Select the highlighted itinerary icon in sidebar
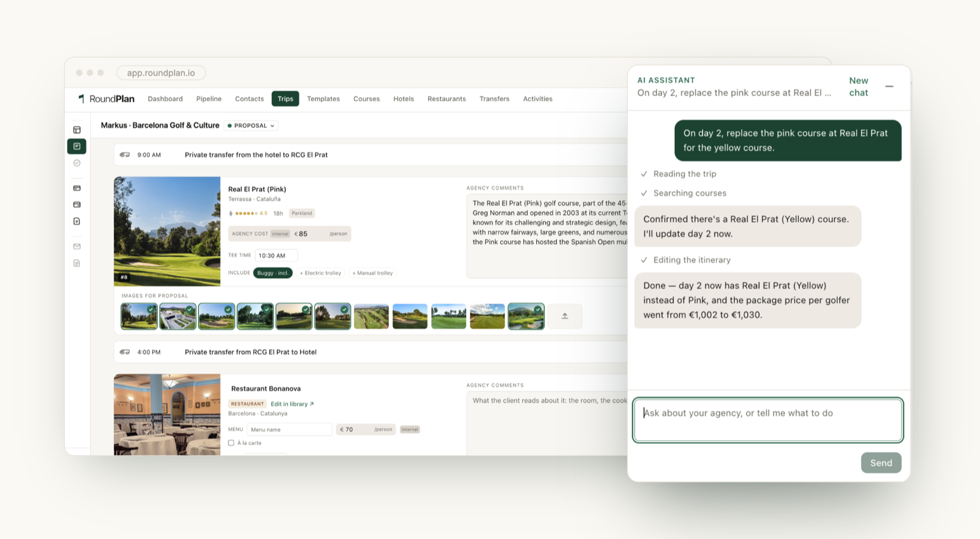 pos(77,146)
